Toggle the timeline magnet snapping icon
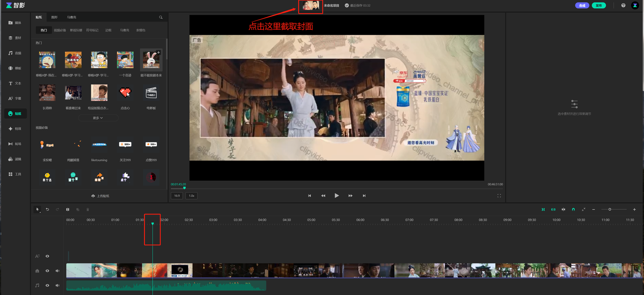This screenshot has width=644, height=295. 573,209
